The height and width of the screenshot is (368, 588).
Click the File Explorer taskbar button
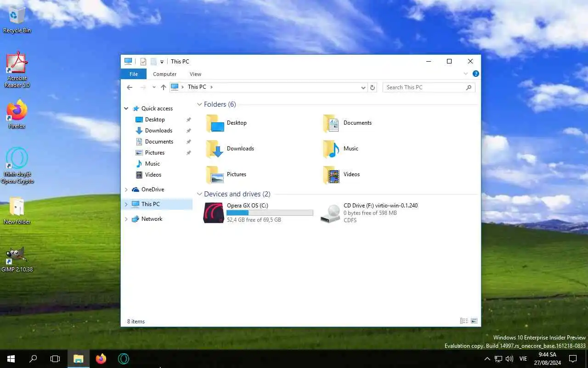(x=78, y=359)
